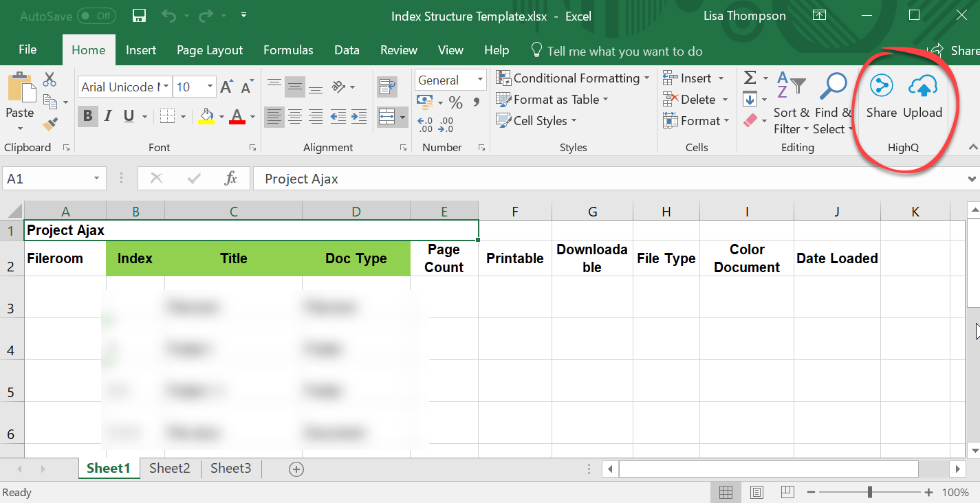Toggle Bold formatting button
This screenshot has width=980, height=503.
click(87, 117)
